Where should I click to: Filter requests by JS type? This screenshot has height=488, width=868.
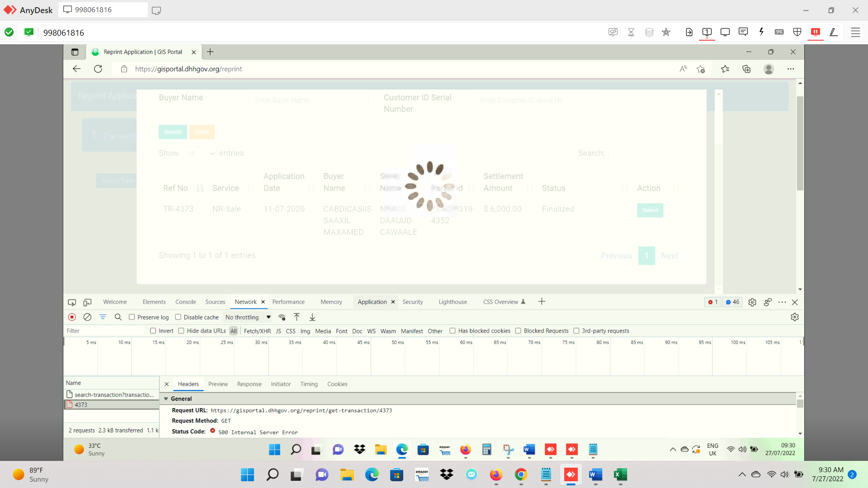[x=278, y=331]
